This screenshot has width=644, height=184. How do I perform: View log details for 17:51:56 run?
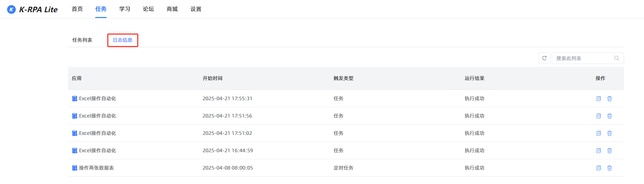click(x=598, y=116)
